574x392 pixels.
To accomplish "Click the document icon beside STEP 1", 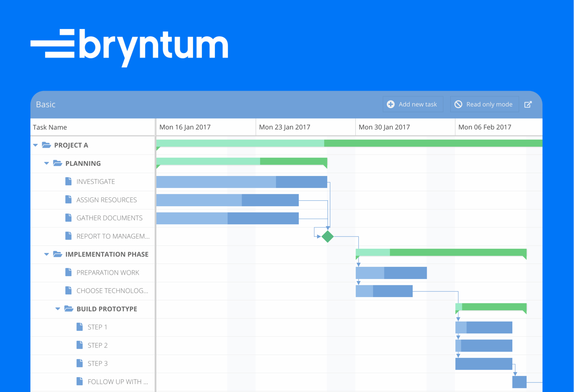I will pos(80,327).
